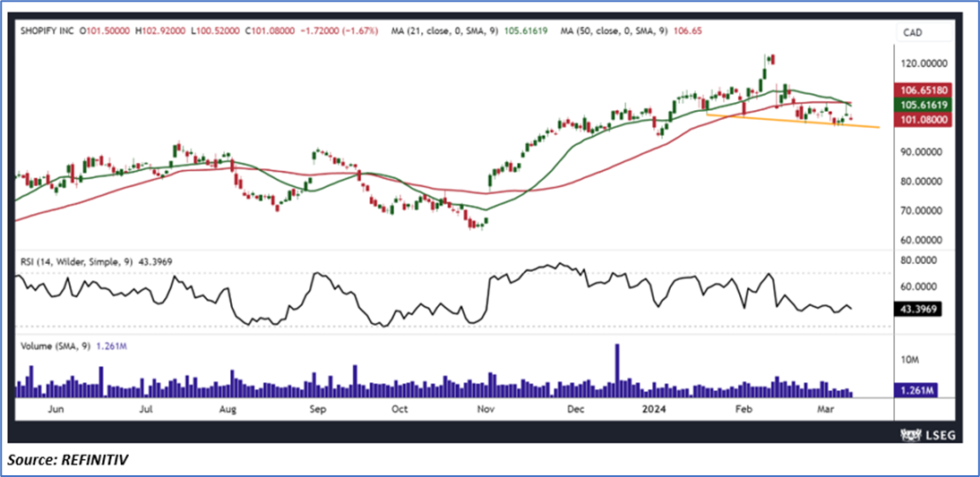Click the Feb label on time axis

744,410
